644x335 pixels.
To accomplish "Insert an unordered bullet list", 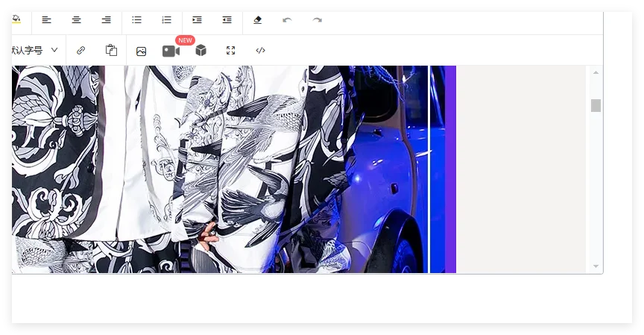I will 136,19.
